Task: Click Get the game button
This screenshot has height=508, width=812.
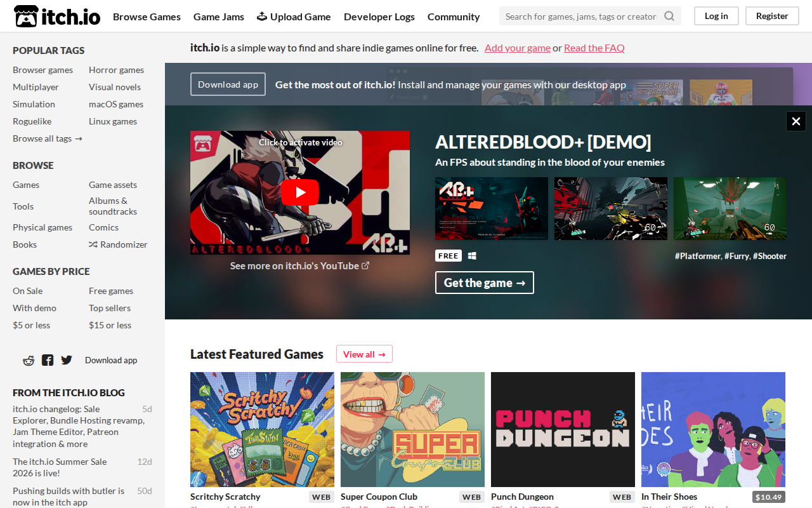Action: click(485, 283)
